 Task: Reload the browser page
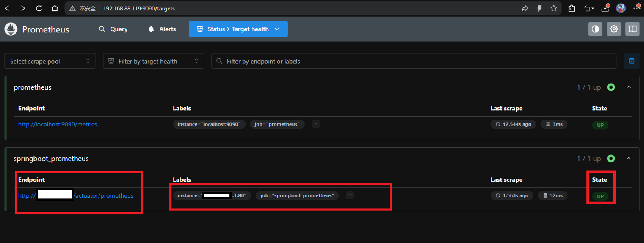click(x=39, y=8)
